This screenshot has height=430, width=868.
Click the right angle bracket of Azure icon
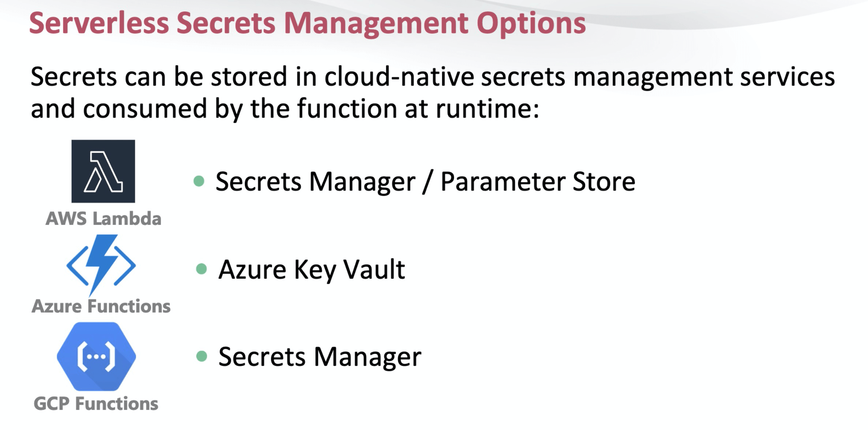(x=125, y=266)
